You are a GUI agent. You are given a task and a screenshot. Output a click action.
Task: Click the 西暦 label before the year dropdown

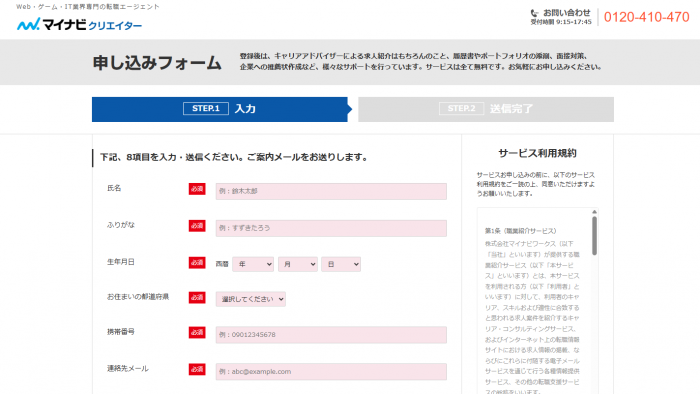[222, 264]
